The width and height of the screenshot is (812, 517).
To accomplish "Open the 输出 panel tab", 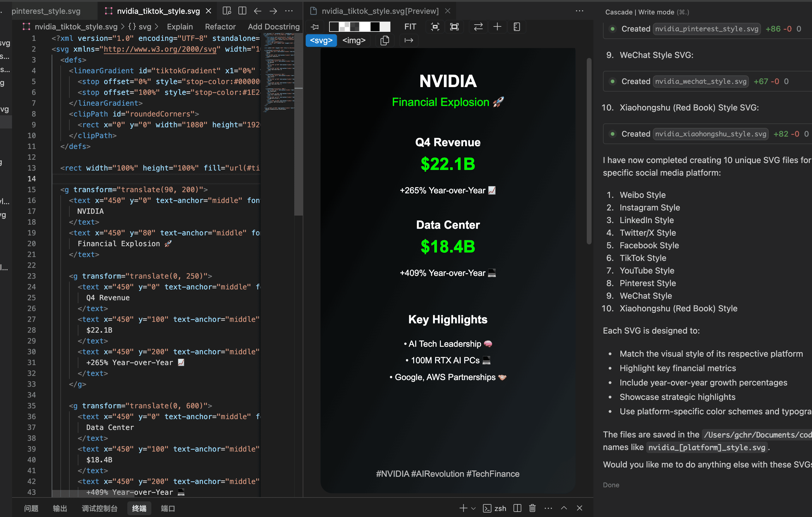I will coord(60,508).
